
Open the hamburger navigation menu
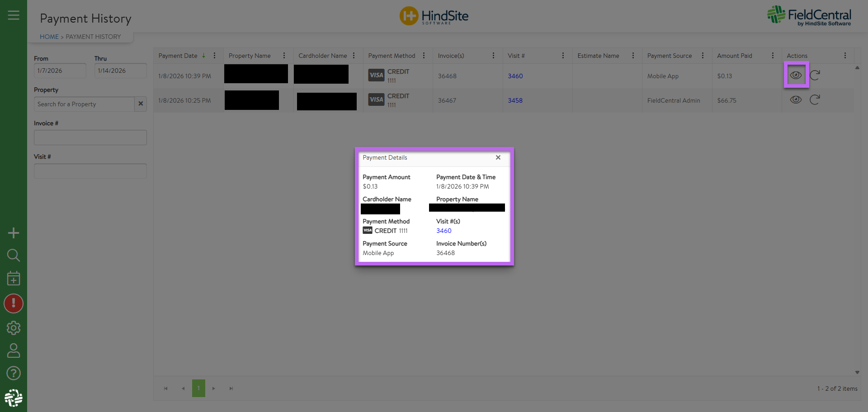[x=14, y=15]
